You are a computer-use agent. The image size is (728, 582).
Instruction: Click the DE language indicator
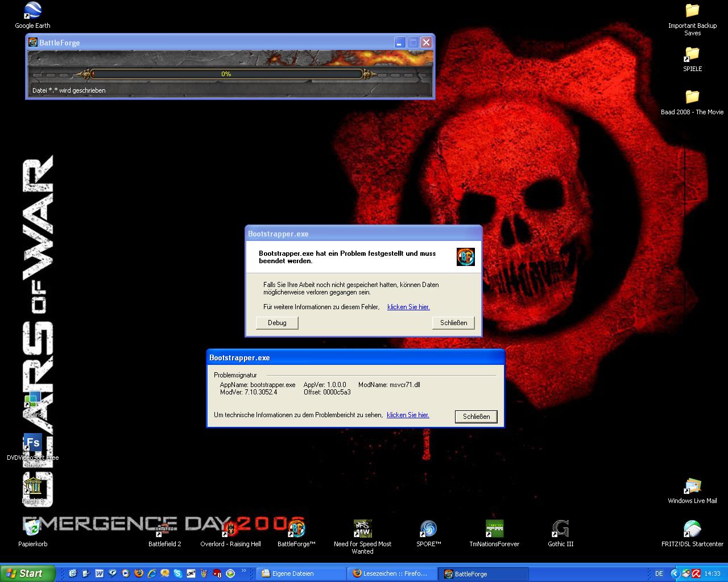click(x=659, y=573)
